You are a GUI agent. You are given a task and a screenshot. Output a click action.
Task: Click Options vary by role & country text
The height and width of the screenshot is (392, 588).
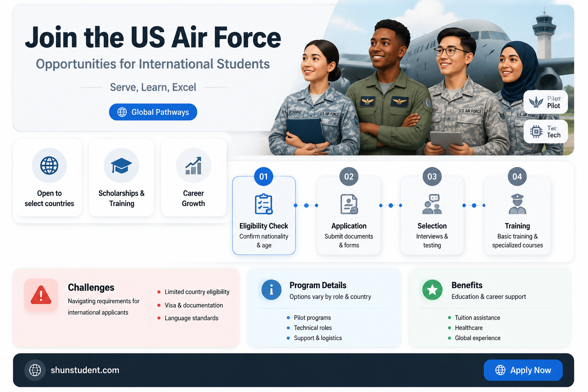pos(330,297)
